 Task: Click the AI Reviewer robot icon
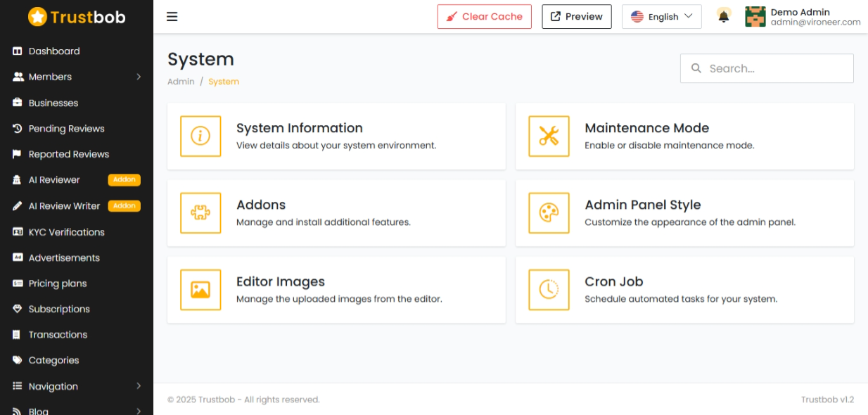click(18, 180)
